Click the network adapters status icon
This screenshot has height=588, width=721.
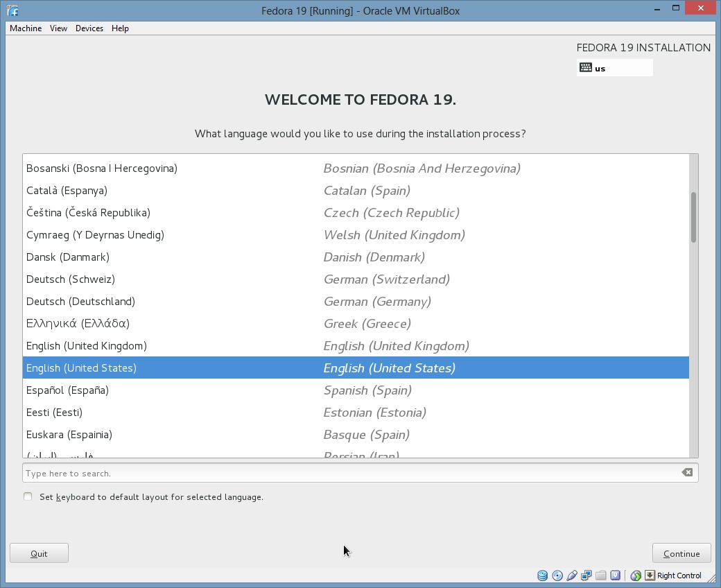587,575
